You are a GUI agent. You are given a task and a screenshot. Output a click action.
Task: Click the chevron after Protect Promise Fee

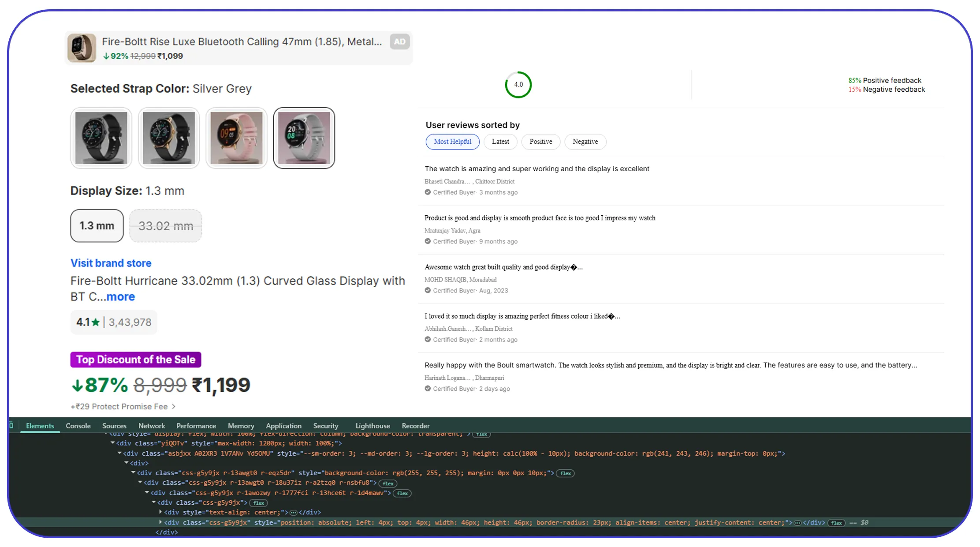click(x=174, y=406)
